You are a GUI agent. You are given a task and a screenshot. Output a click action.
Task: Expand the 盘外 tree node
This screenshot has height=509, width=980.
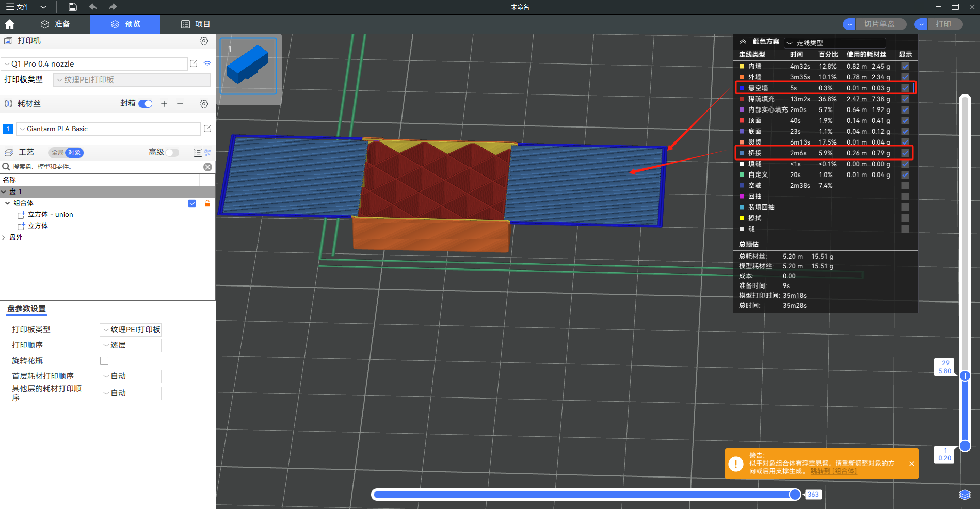tap(4, 237)
